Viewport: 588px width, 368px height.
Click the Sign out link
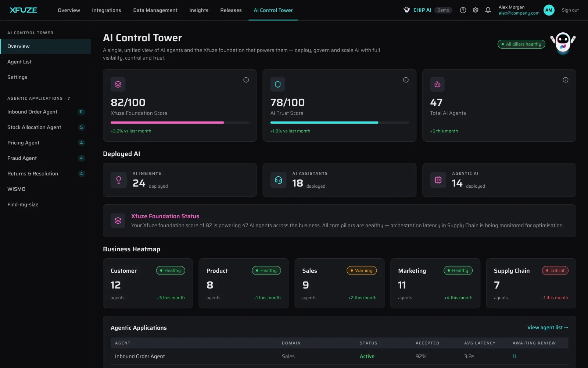(x=570, y=10)
